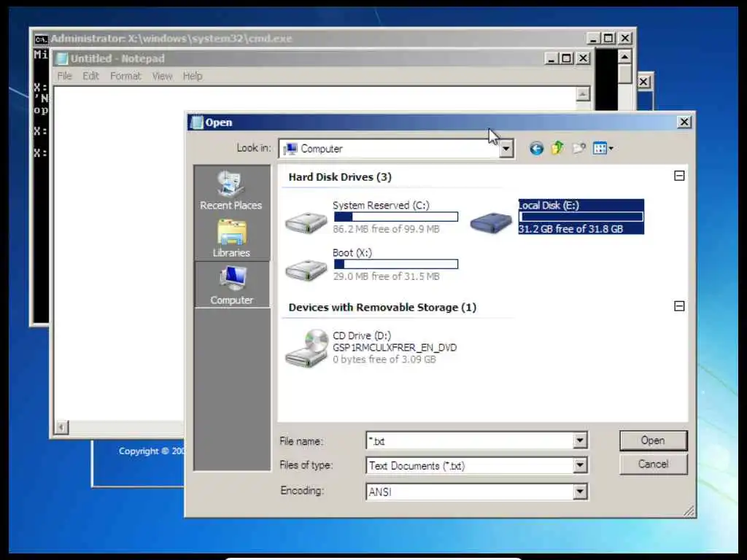Click the Notepad title bar icon
Image resolution: width=747 pixels, height=560 pixels.
(x=61, y=58)
